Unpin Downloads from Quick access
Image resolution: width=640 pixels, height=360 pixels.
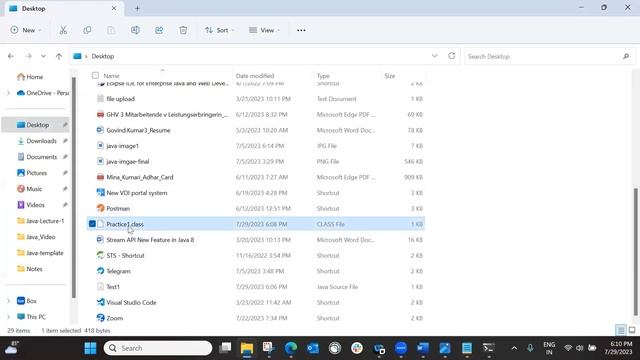pyautogui.click(x=65, y=141)
